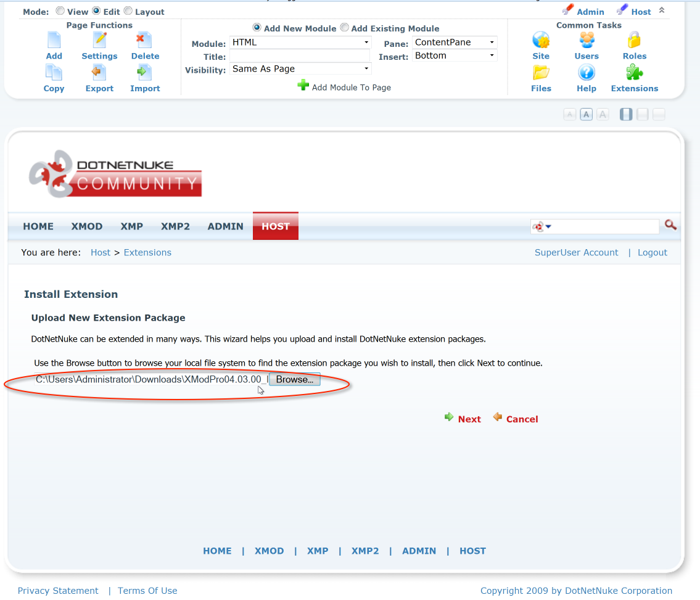This screenshot has height=600, width=700.
Task: Select the Layout mode radio button
Action: (x=128, y=10)
